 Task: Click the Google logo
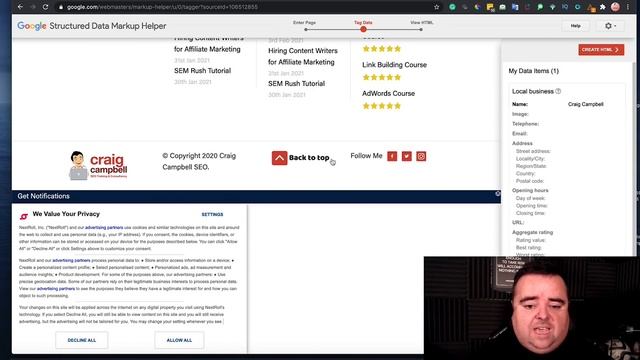pyautogui.click(x=31, y=26)
